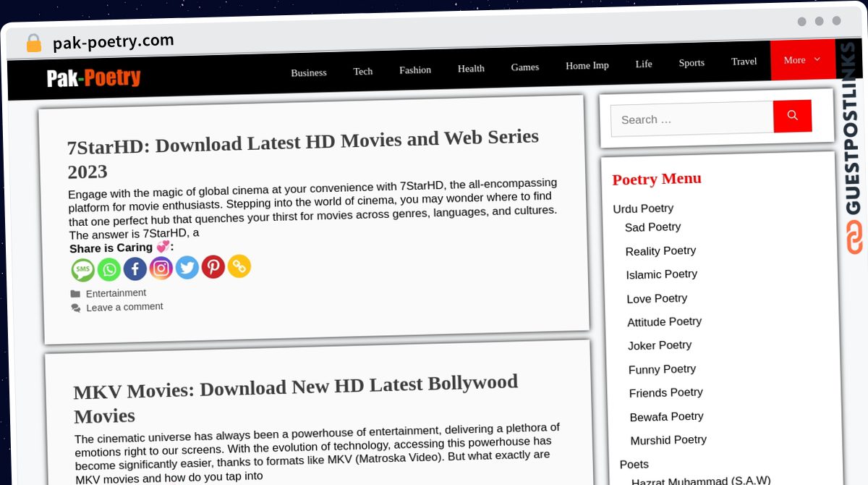868x485 pixels.
Task: Open Love Poetry link
Action: pos(657,298)
